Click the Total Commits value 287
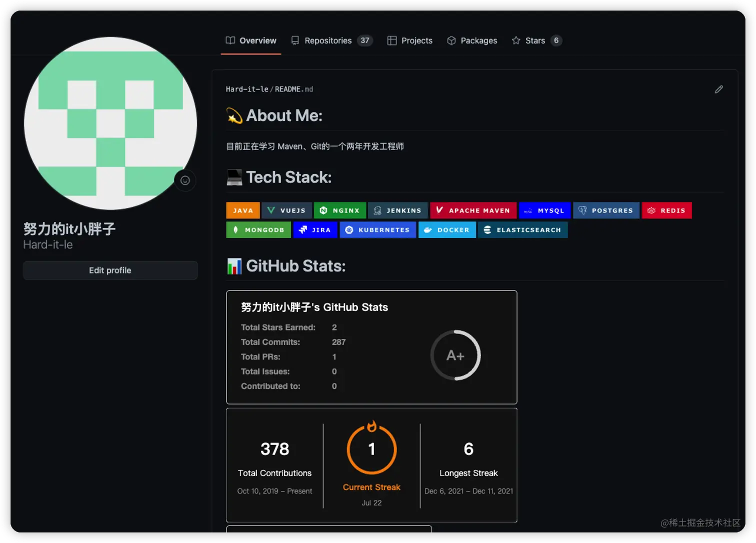756x543 pixels. pos(338,342)
